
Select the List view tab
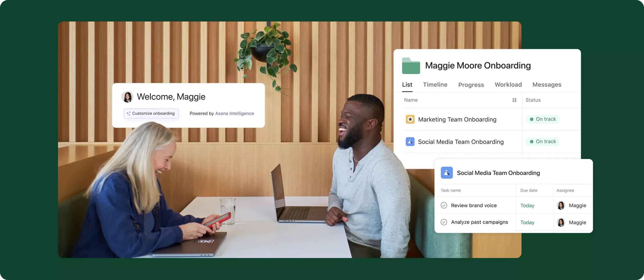point(407,85)
